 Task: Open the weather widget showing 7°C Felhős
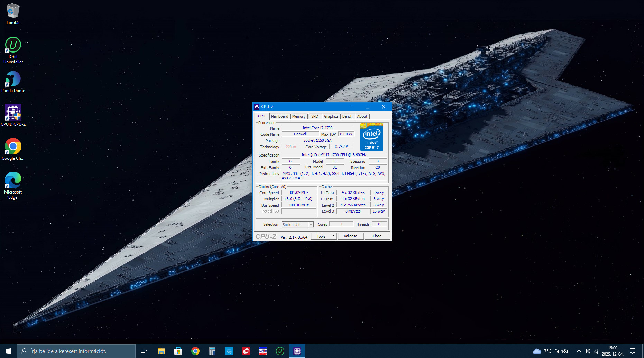(551, 351)
